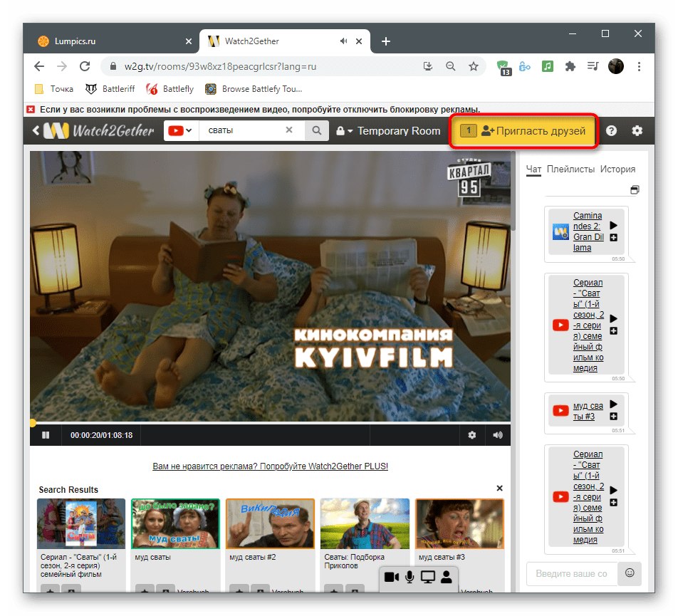Open the player settings gear icon
This screenshot has height=616, width=678.
[471, 435]
